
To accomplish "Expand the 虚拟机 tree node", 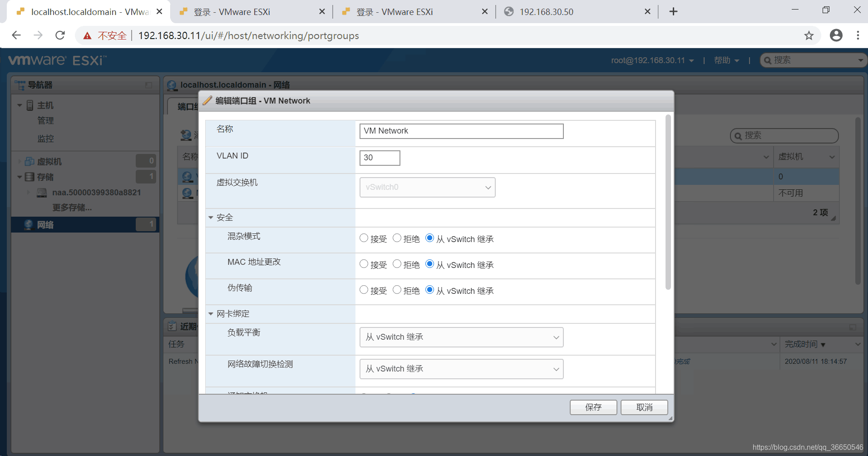I will click(20, 161).
